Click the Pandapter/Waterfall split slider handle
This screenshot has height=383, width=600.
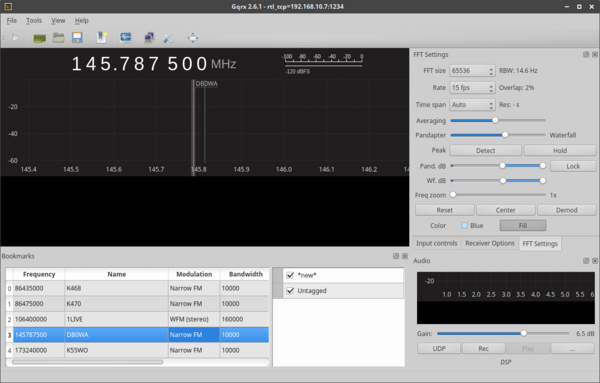click(505, 135)
